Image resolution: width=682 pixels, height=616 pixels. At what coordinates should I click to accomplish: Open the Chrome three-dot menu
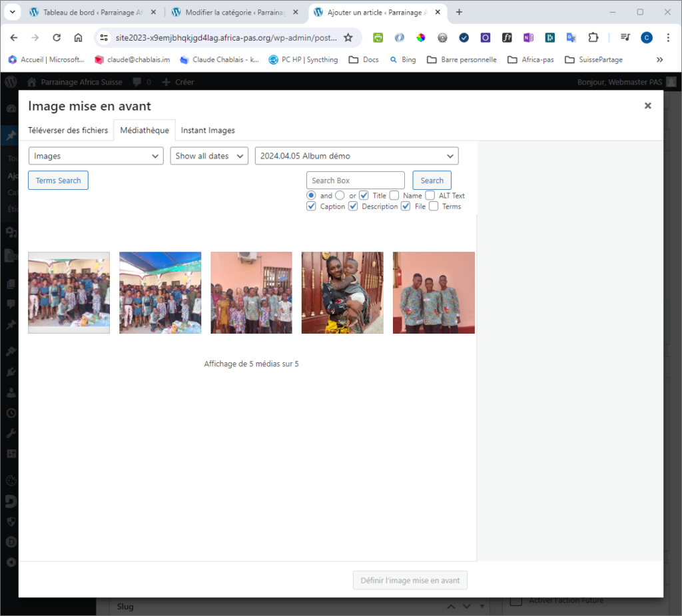tap(668, 38)
